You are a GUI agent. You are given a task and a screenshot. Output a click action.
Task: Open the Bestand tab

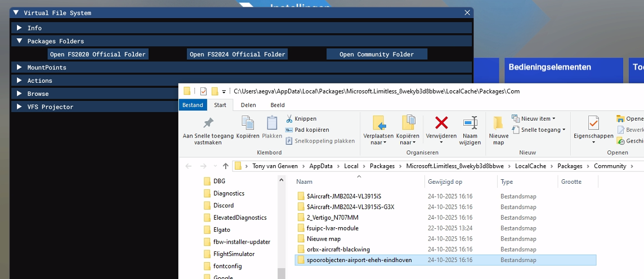click(193, 105)
